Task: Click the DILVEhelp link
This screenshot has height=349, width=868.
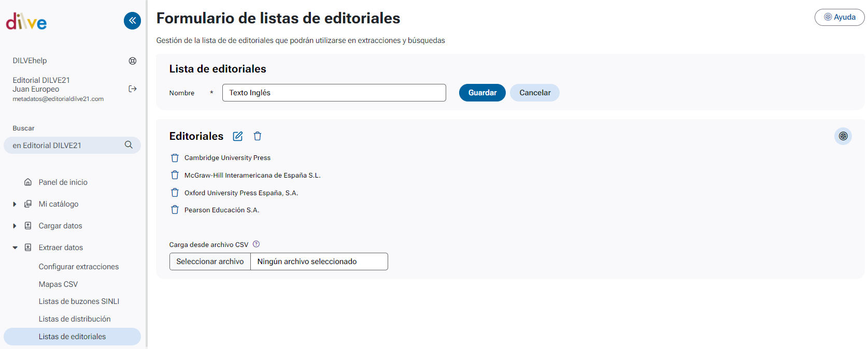Action: [30, 61]
